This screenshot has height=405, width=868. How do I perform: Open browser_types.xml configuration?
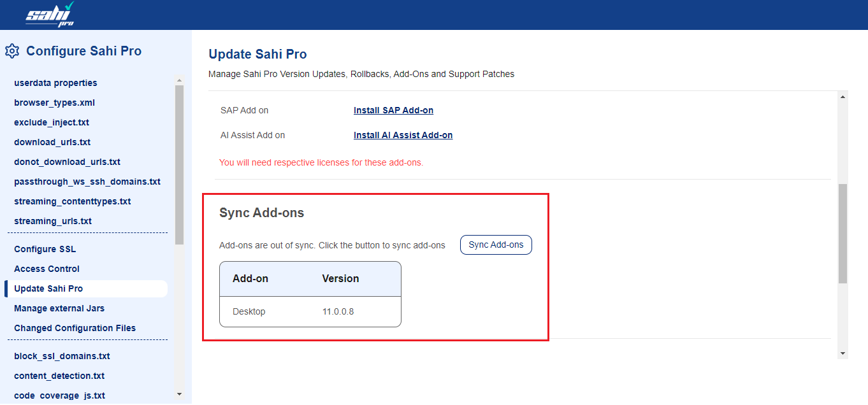click(54, 103)
